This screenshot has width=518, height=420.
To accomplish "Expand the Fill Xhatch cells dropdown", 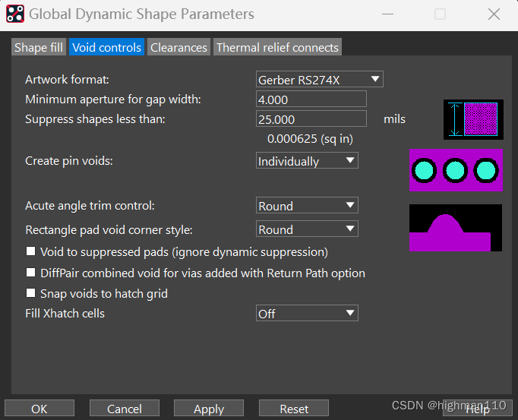I will (x=307, y=314).
